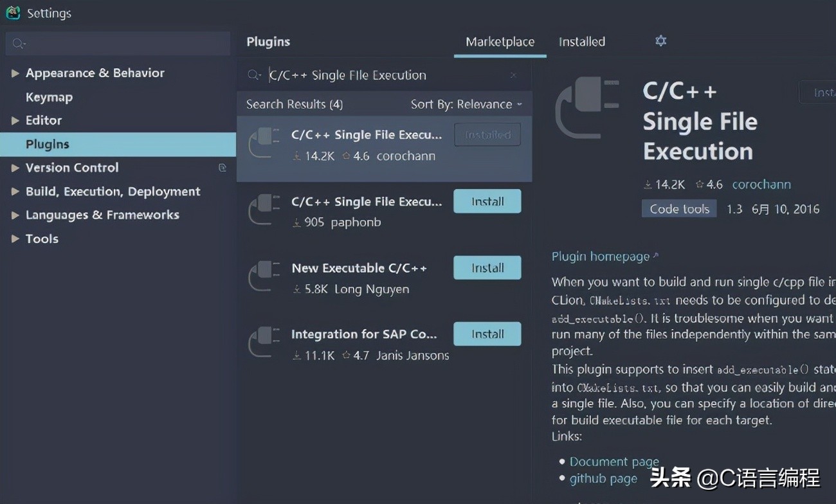This screenshot has width=836, height=504.
Task: Click the Janis Jansons author text
Action: (x=413, y=355)
